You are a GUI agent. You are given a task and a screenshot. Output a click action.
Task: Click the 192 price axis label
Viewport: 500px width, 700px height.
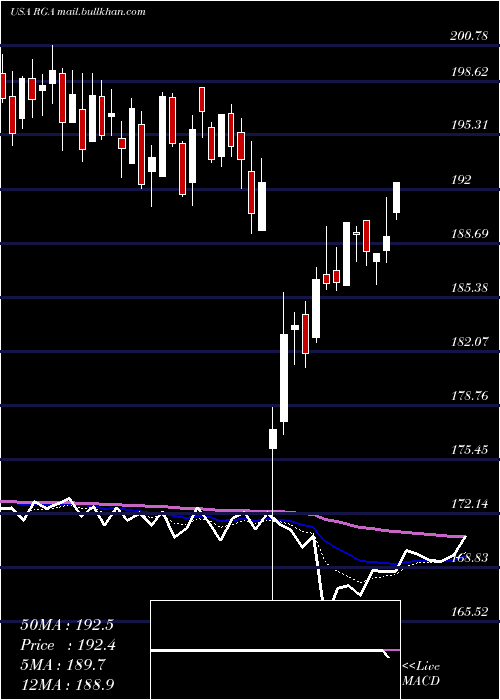tap(461, 180)
